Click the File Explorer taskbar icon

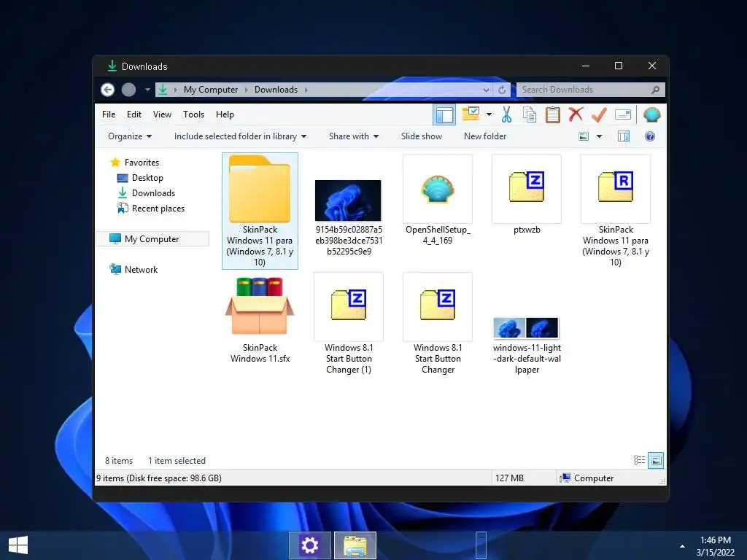355,545
